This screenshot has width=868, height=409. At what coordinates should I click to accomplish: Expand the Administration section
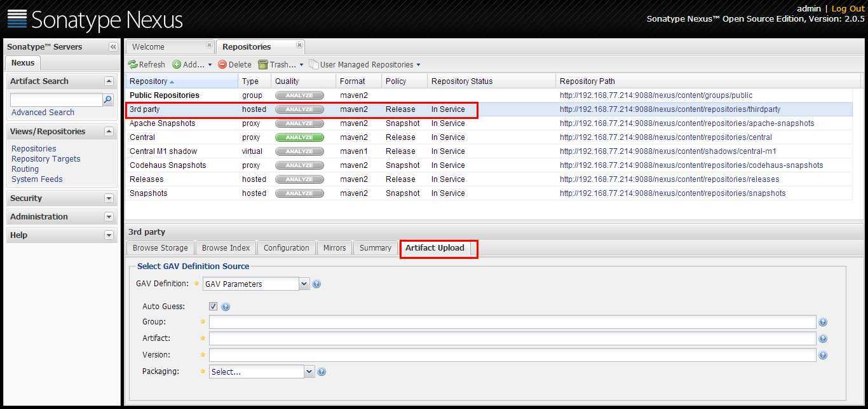pyautogui.click(x=109, y=217)
